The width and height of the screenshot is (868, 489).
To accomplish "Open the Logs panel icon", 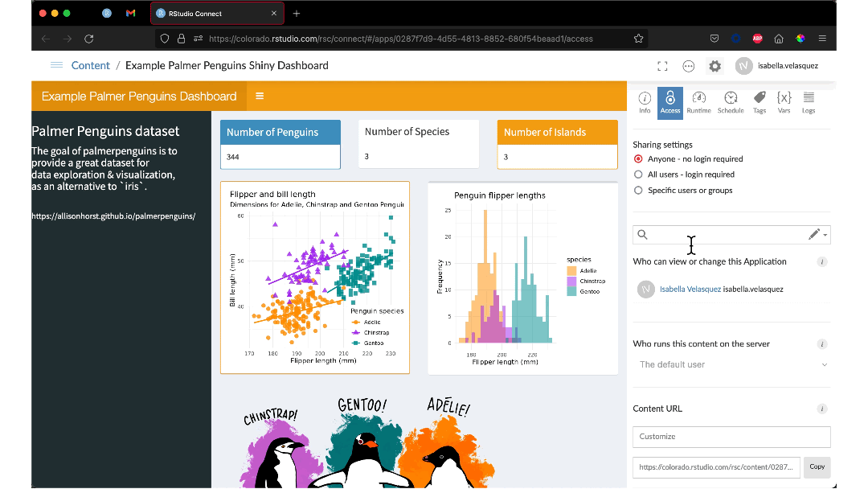I will (809, 102).
